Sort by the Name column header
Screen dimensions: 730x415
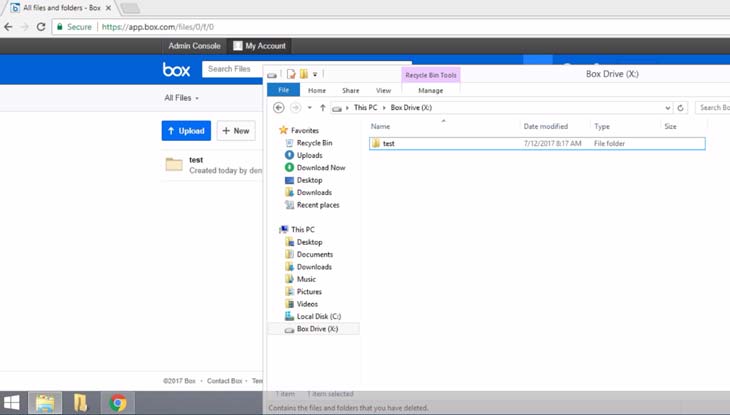(380, 126)
